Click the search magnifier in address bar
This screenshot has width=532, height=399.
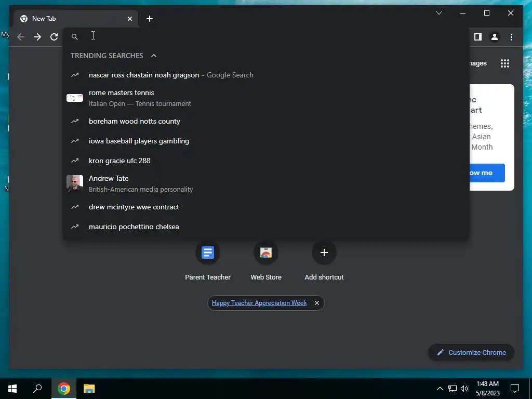click(x=75, y=37)
